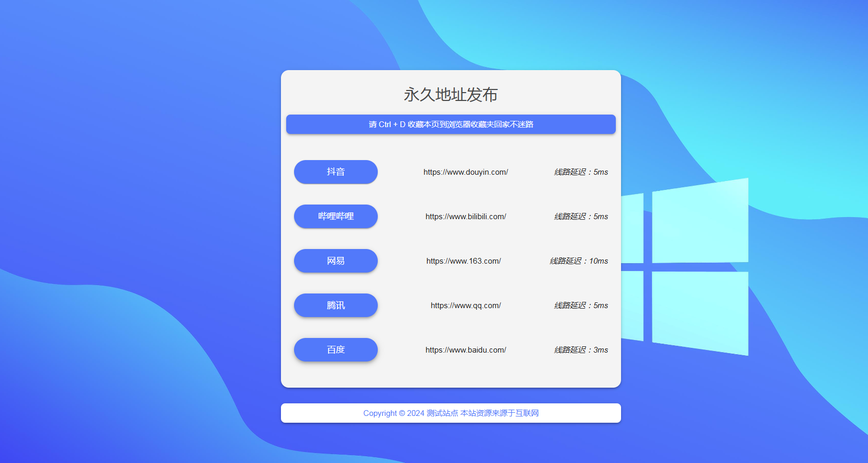
Task: Open the 抖音 button
Action: tap(335, 172)
